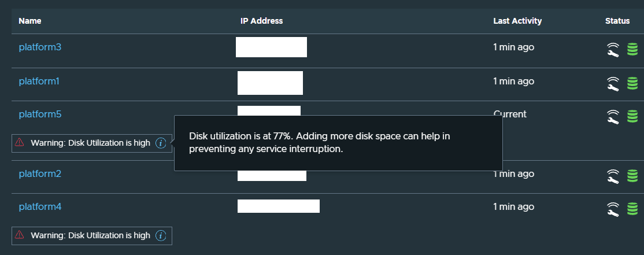
Task: Click platform1 green database status icon
Action: (632, 83)
